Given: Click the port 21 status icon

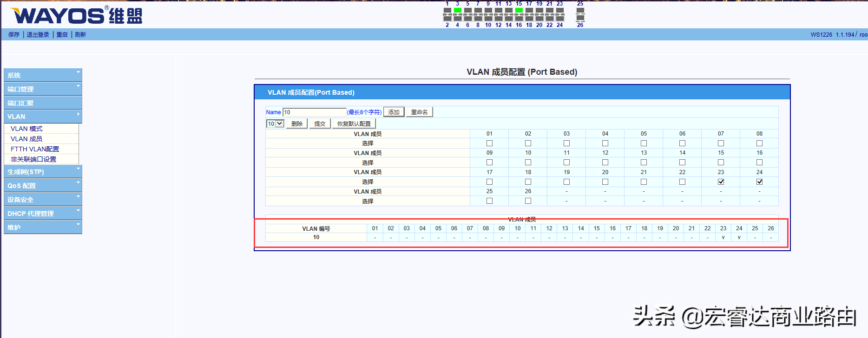Looking at the screenshot, I should (x=550, y=10).
